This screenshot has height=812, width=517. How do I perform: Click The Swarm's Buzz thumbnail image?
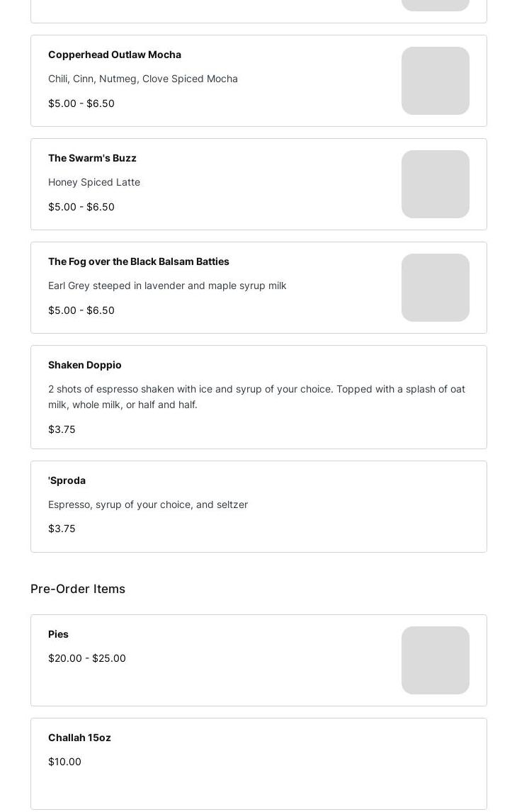click(x=435, y=184)
